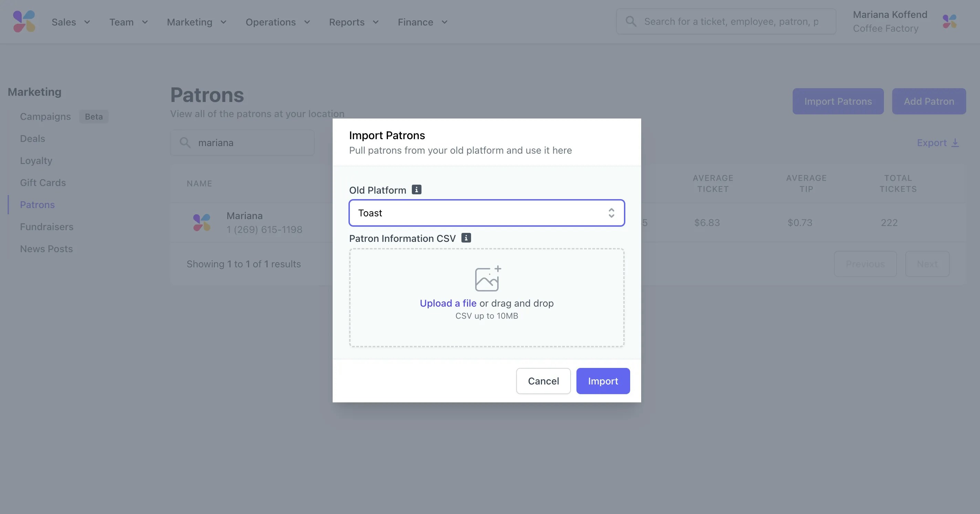Select Patrons in the Marketing sidebar

click(x=37, y=205)
